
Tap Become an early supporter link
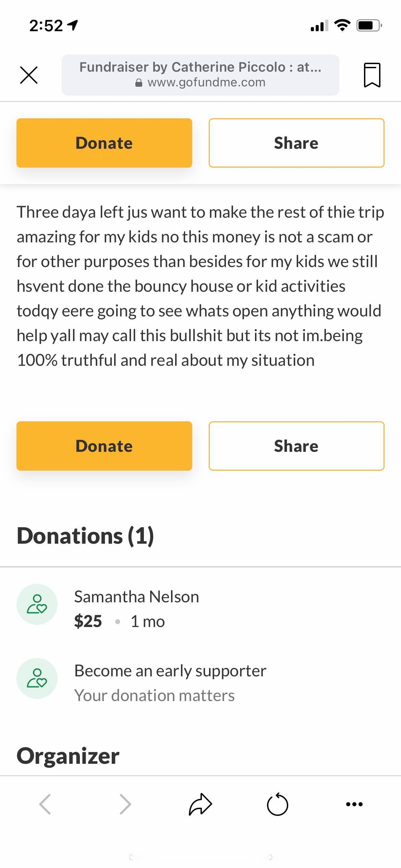(x=170, y=671)
